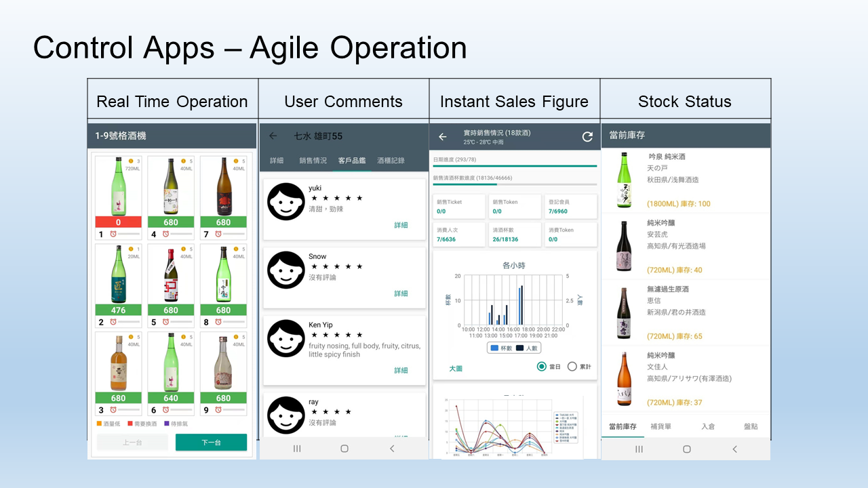
Task: Open the 補貨單 tab in the stock app
Action: tap(663, 426)
